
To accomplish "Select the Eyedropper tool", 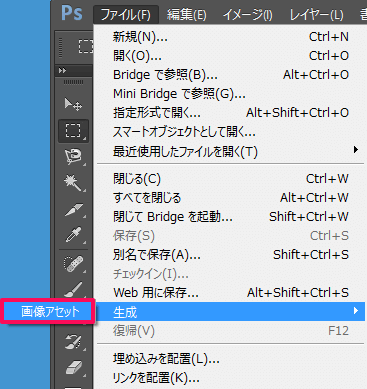I will [73, 235].
